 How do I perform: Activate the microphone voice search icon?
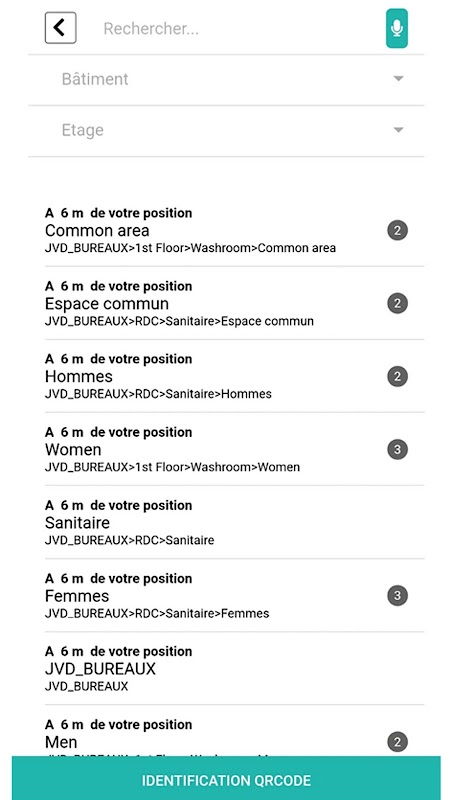tap(396, 28)
